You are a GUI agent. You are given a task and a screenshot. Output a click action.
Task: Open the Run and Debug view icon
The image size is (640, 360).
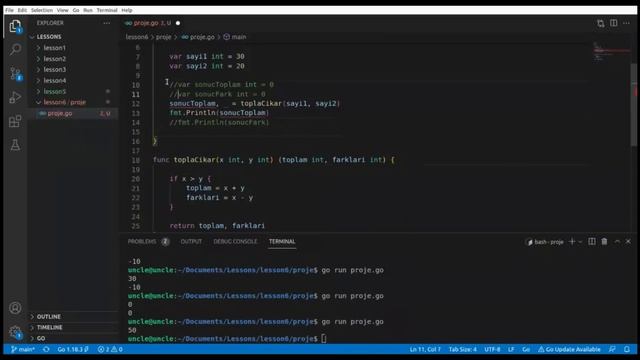[15, 97]
